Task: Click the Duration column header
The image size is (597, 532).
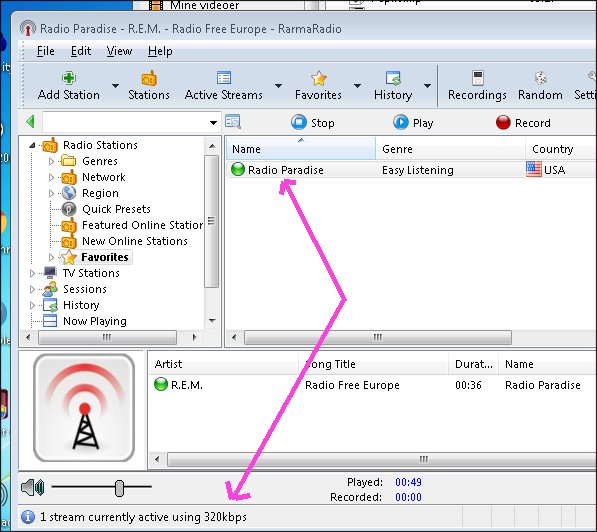Action: click(x=474, y=364)
